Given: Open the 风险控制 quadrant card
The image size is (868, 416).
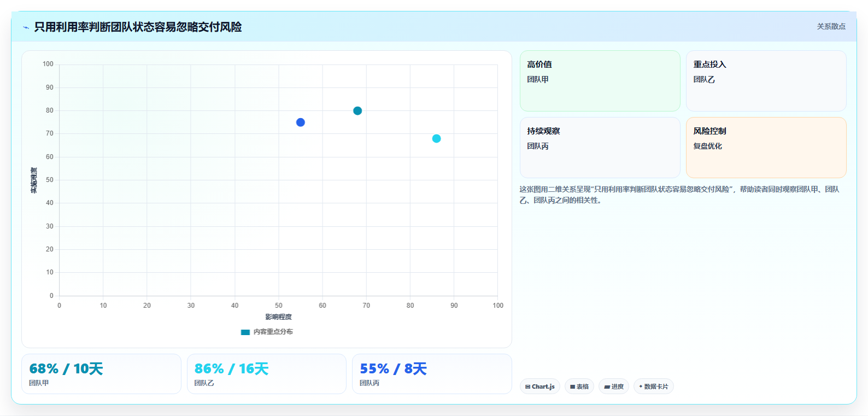Looking at the screenshot, I should click(766, 148).
